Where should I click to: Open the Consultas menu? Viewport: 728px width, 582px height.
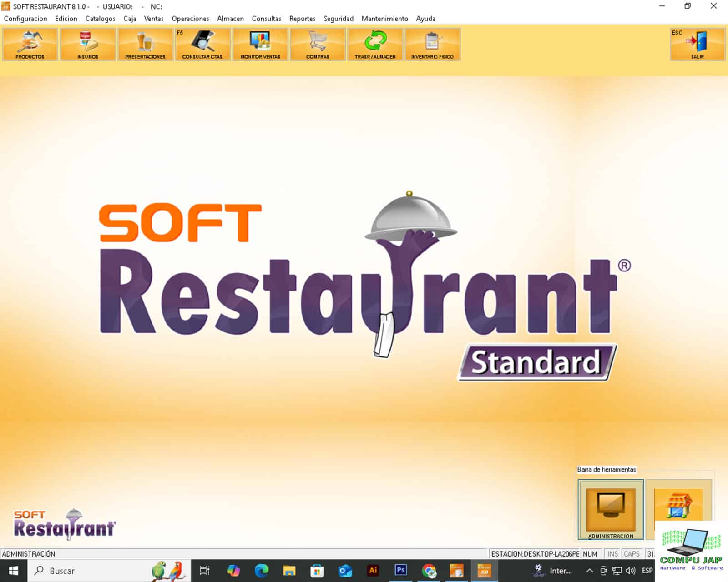point(267,19)
